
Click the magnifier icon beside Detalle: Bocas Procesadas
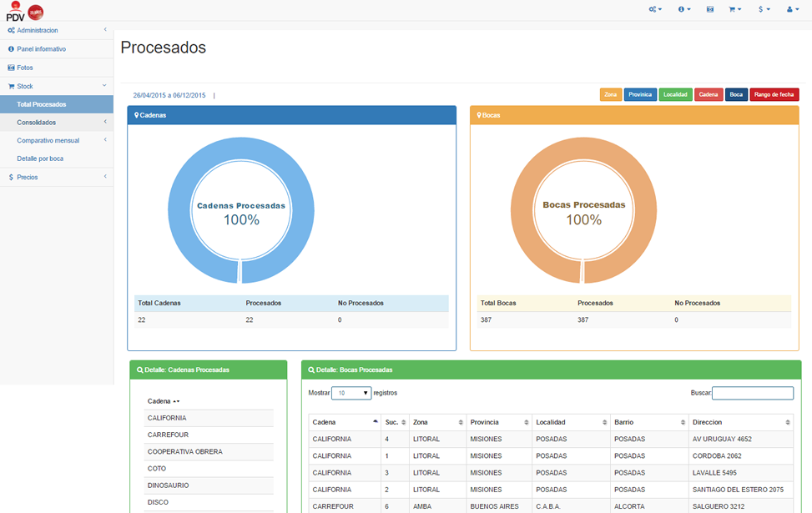(x=311, y=370)
